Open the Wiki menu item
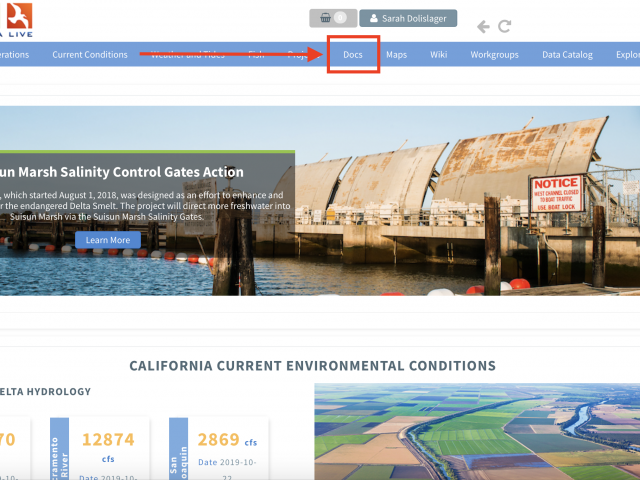640x480 pixels. point(438,55)
